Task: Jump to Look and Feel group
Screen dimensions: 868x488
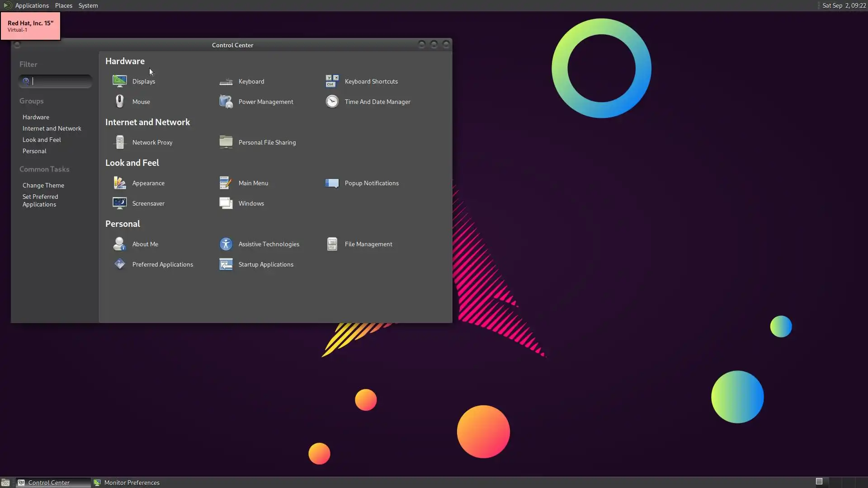Action: (x=42, y=140)
